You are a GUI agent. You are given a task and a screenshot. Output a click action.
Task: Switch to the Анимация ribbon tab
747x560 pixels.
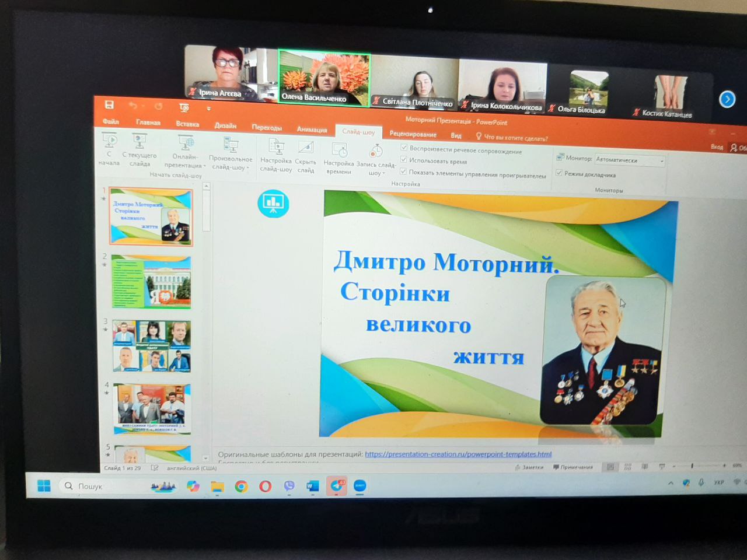point(312,129)
